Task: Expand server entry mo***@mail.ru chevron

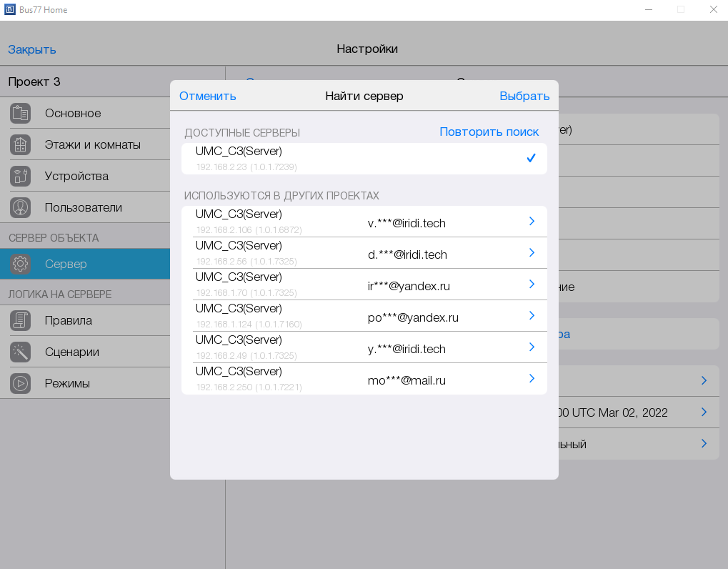Action: click(x=532, y=379)
